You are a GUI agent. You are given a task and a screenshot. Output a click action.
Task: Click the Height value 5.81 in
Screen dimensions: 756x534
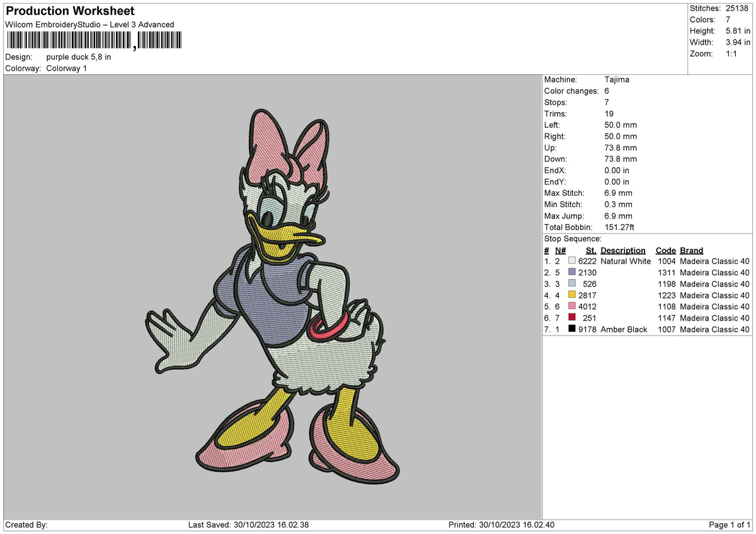738,31
